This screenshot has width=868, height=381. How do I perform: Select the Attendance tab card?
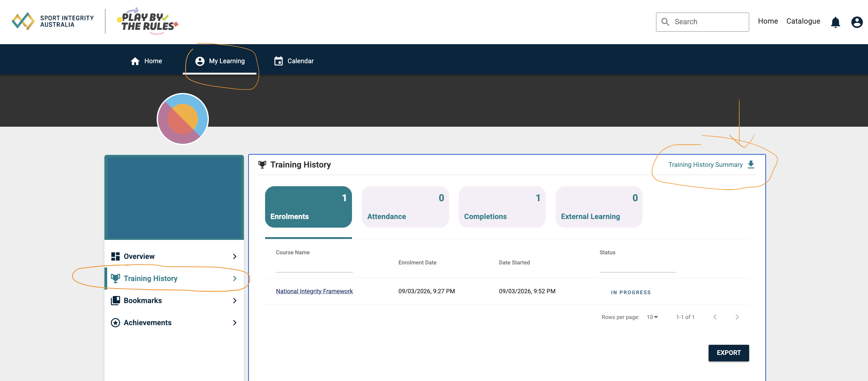coord(405,207)
